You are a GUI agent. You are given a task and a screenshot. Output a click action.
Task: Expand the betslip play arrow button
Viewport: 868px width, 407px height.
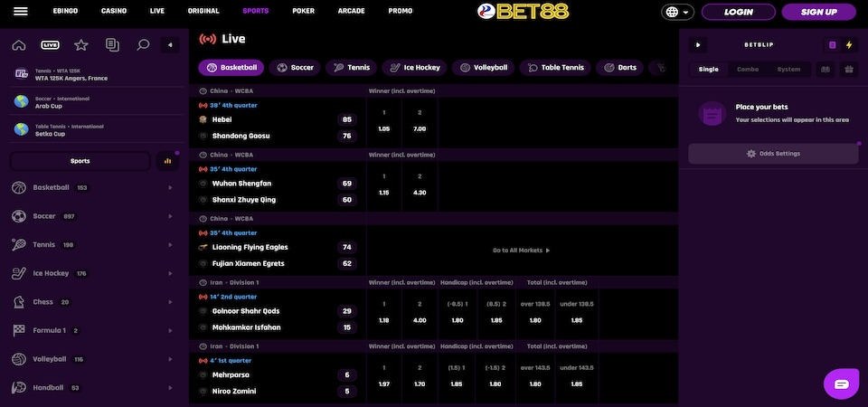point(698,45)
